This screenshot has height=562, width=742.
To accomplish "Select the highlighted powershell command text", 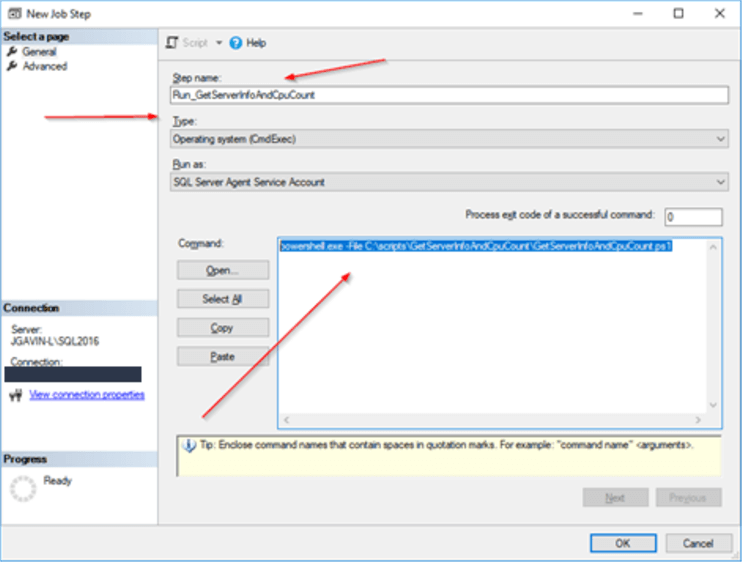I will tap(476, 246).
